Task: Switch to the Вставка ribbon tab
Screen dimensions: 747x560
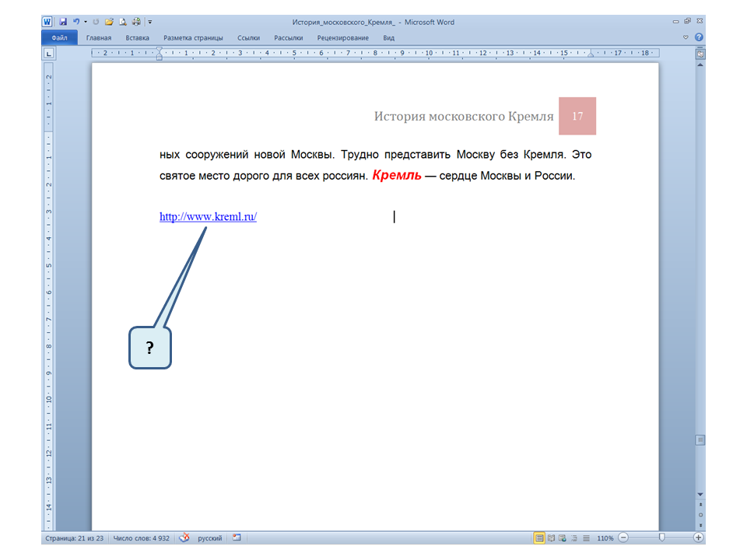Action: 138,37
